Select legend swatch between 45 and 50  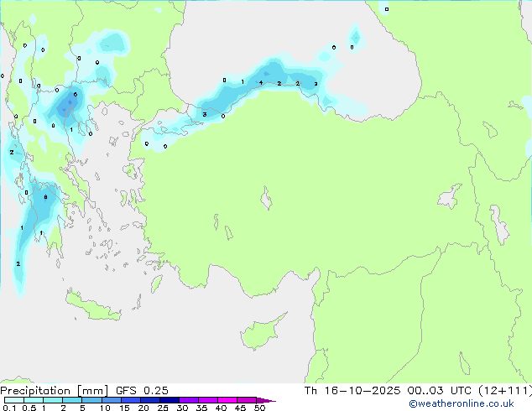click(247, 400)
